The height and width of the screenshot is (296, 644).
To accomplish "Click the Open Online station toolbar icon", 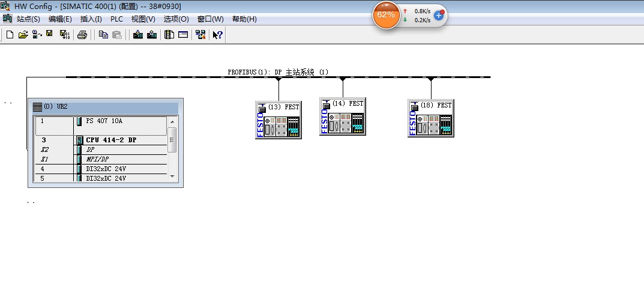I will click(x=37, y=35).
